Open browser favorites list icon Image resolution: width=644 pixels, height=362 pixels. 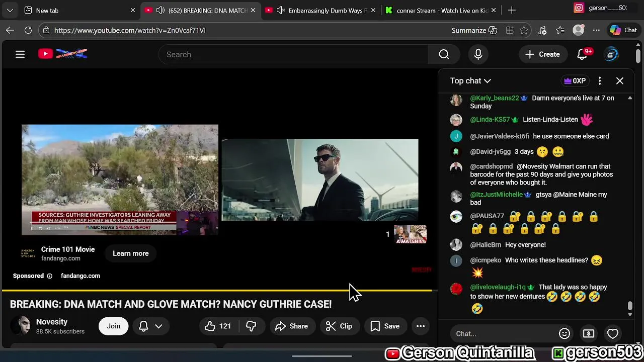pos(560,30)
